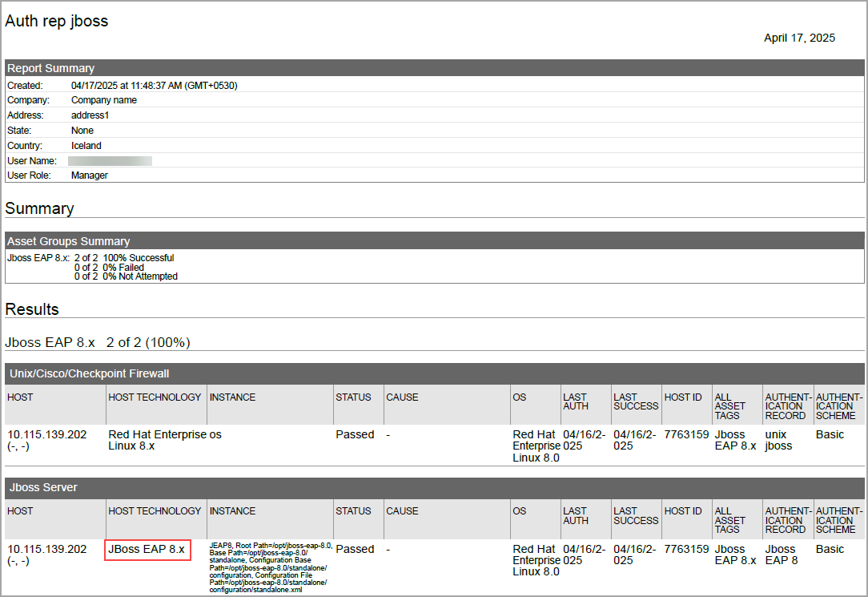The image size is (868, 597).
Task: Click the Results heading
Action: (32, 309)
